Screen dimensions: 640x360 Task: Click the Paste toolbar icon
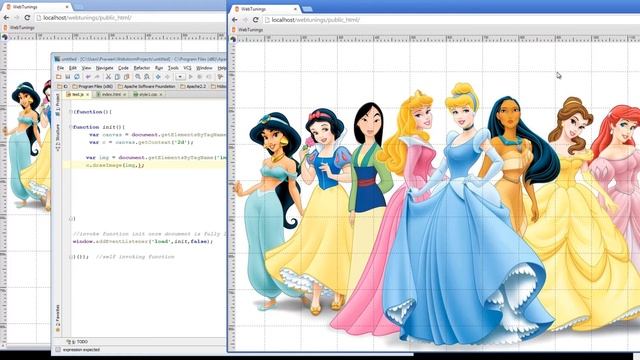click(x=126, y=77)
